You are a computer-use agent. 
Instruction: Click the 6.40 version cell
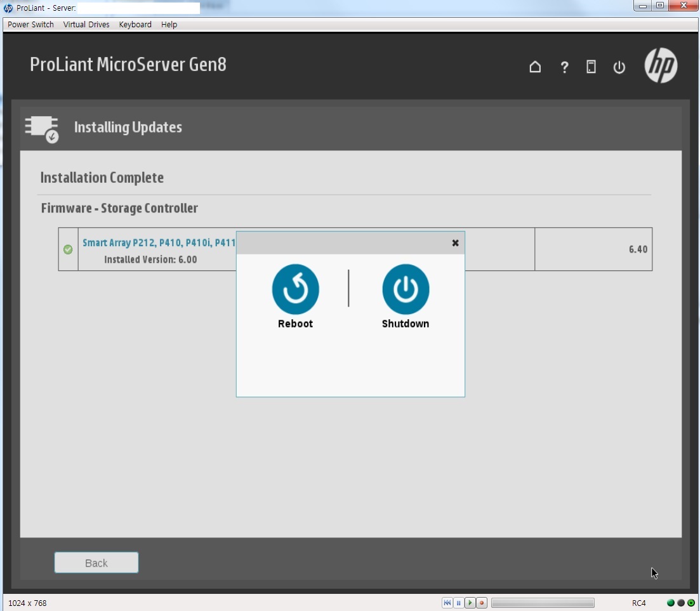click(593, 249)
